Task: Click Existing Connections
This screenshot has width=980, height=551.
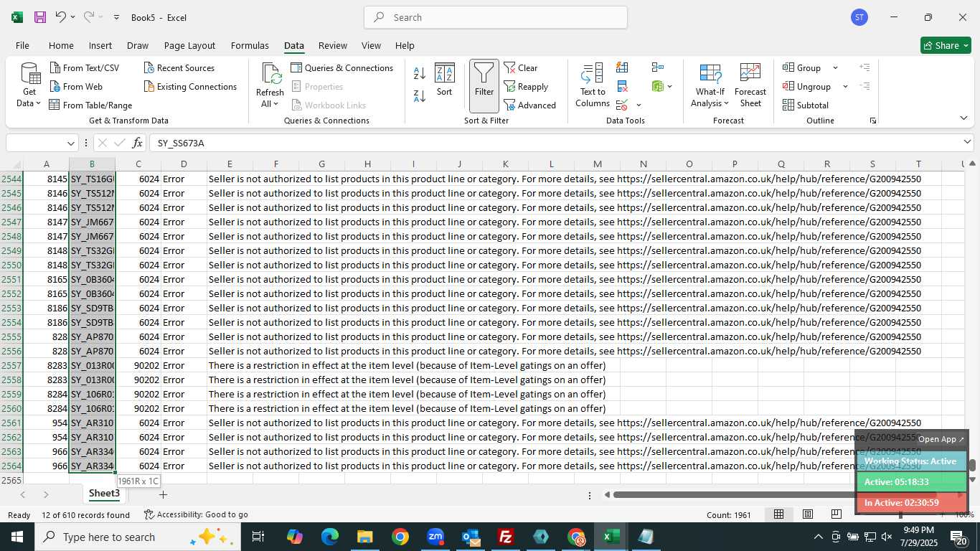Action: [x=190, y=86]
